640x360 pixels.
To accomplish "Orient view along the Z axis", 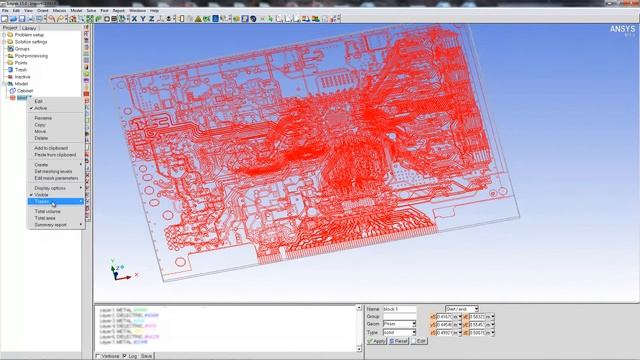I will (x=151, y=19).
